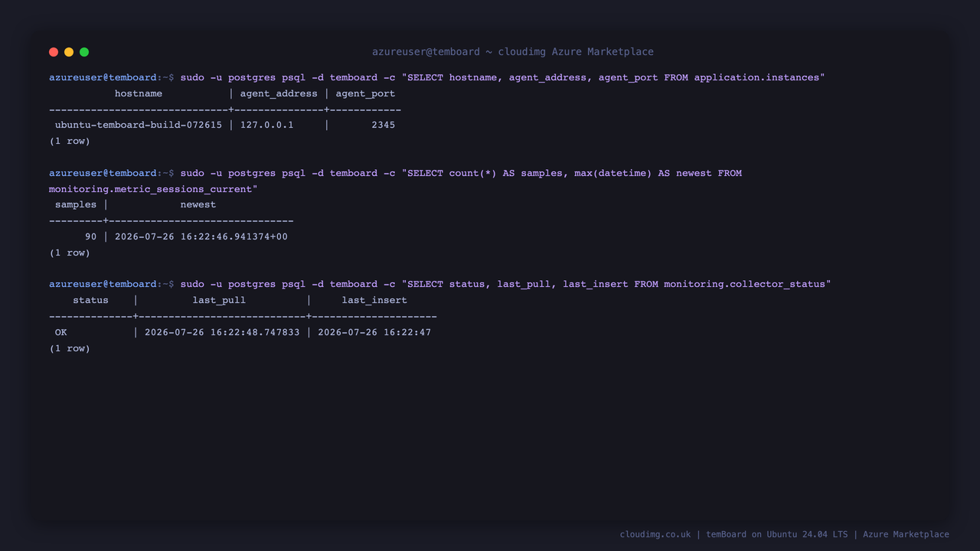Screen dimensions: 980x551
Task: Click 'application.instances' in the first command
Action: coord(756,77)
